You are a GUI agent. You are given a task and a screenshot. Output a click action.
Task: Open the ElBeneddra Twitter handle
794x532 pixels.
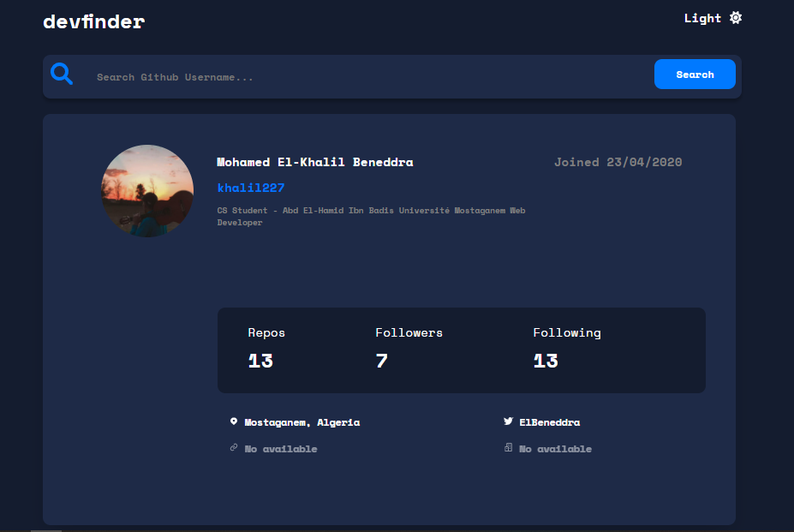(548, 421)
